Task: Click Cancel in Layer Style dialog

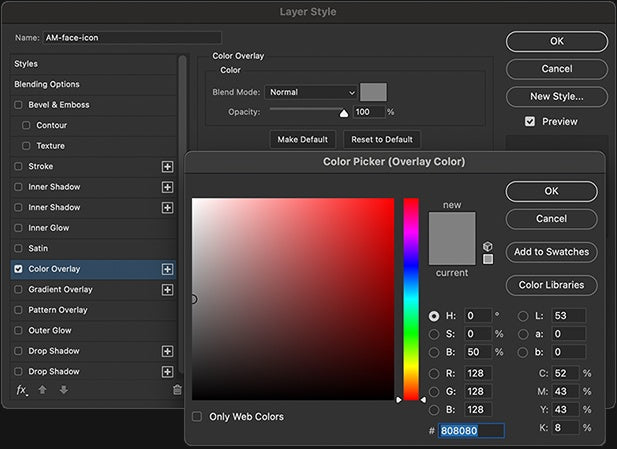Action: point(557,69)
